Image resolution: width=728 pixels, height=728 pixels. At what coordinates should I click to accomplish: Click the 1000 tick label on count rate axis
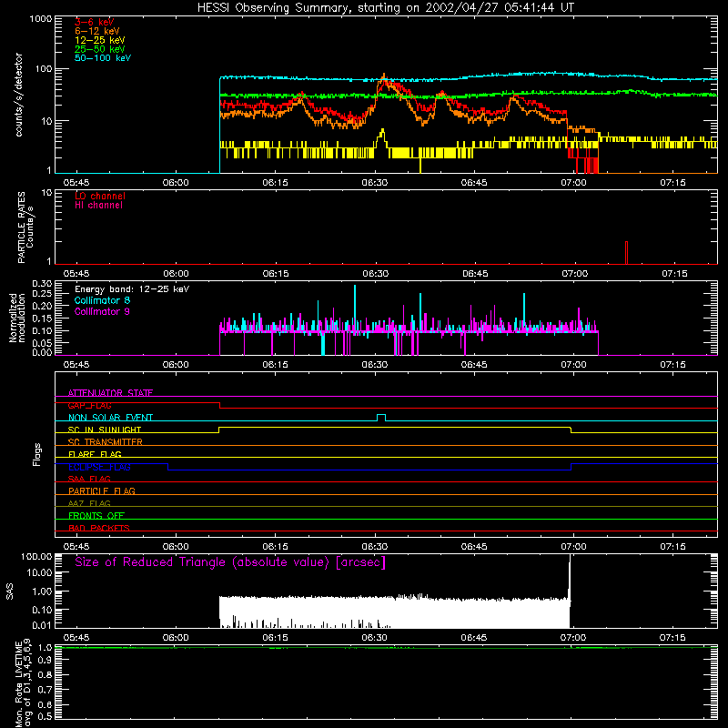[40, 19]
